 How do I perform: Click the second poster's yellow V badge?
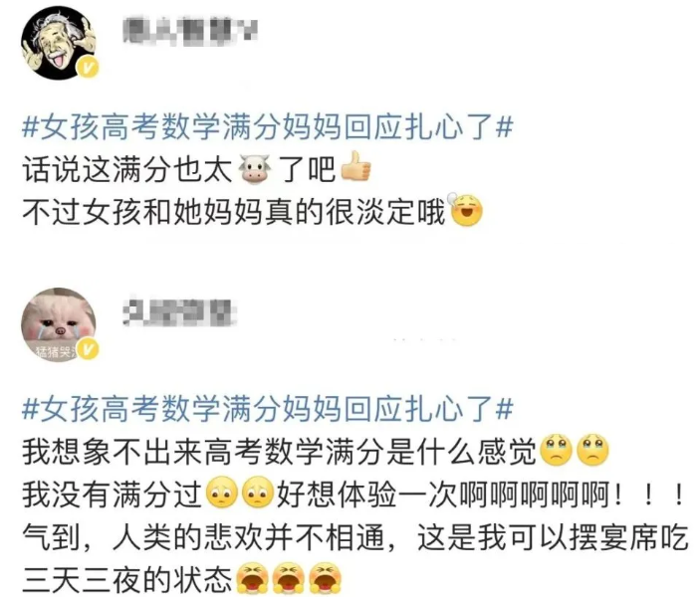tap(88, 349)
